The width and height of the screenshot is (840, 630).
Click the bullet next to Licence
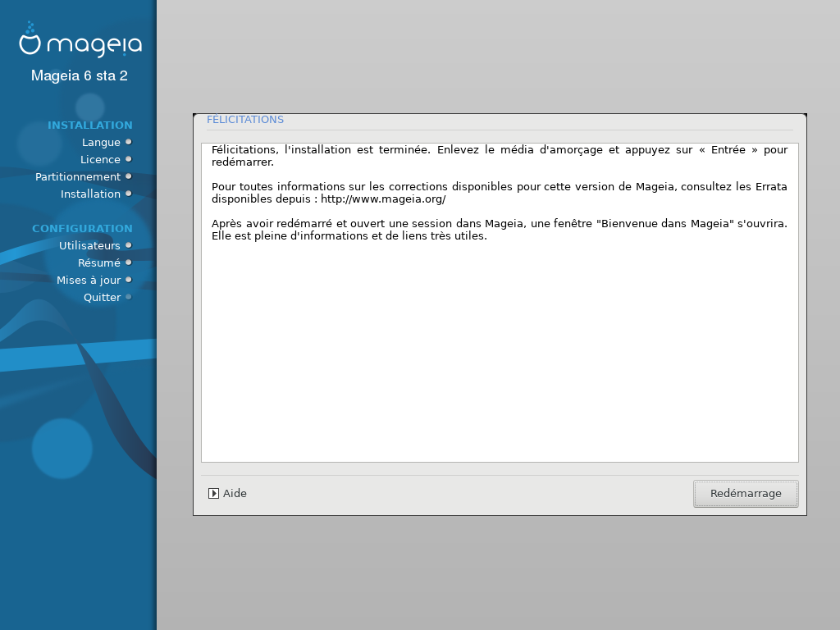[129, 159]
